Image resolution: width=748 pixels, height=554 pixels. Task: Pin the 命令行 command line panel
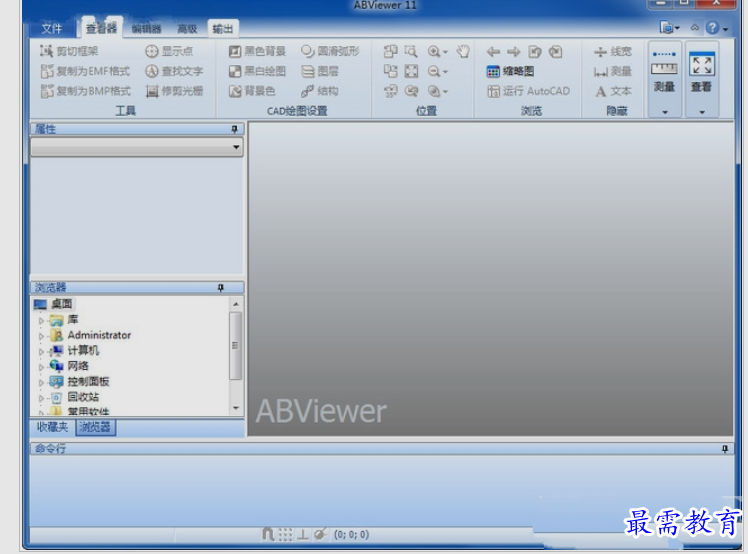(725, 449)
